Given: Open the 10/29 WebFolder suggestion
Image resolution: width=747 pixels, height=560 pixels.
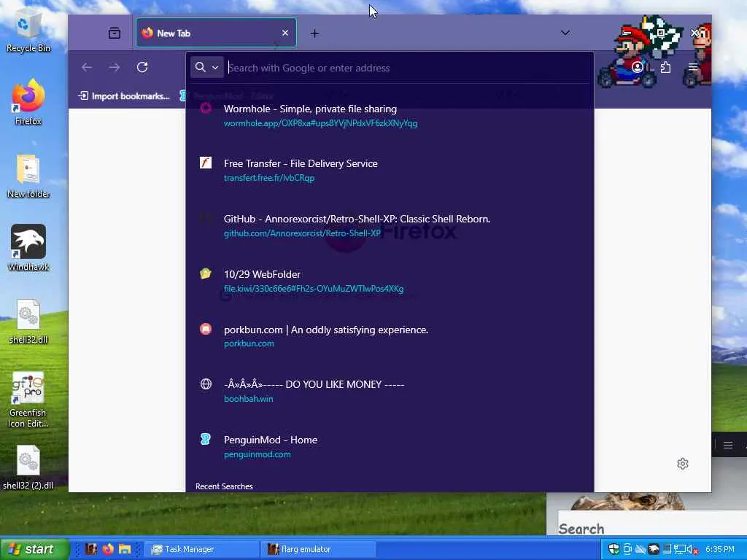Looking at the screenshot, I should click(x=262, y=274).
